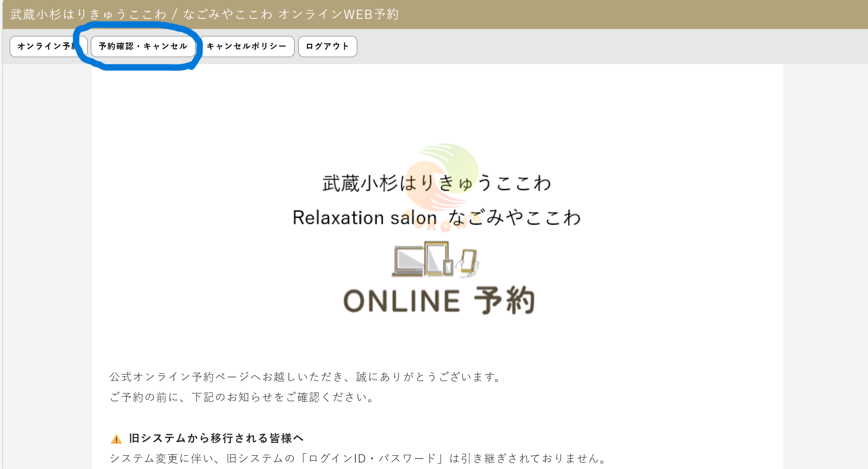Click the large 予約 kanji below the devices
The width and height of the screenshot is (868, 469).
[504, 300]
